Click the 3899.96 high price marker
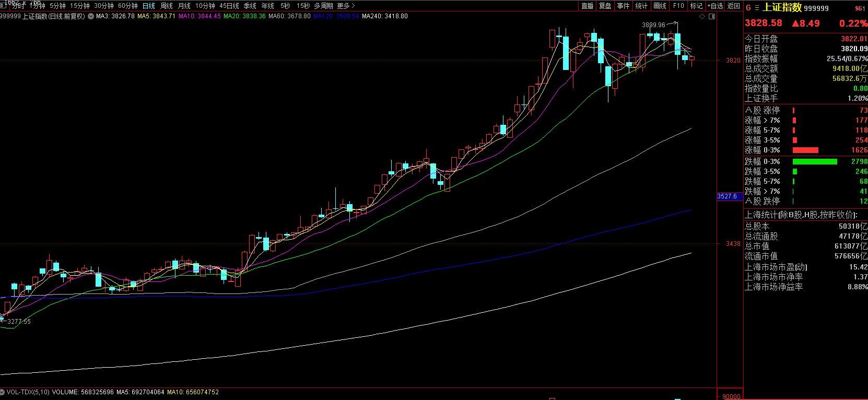 653,25
